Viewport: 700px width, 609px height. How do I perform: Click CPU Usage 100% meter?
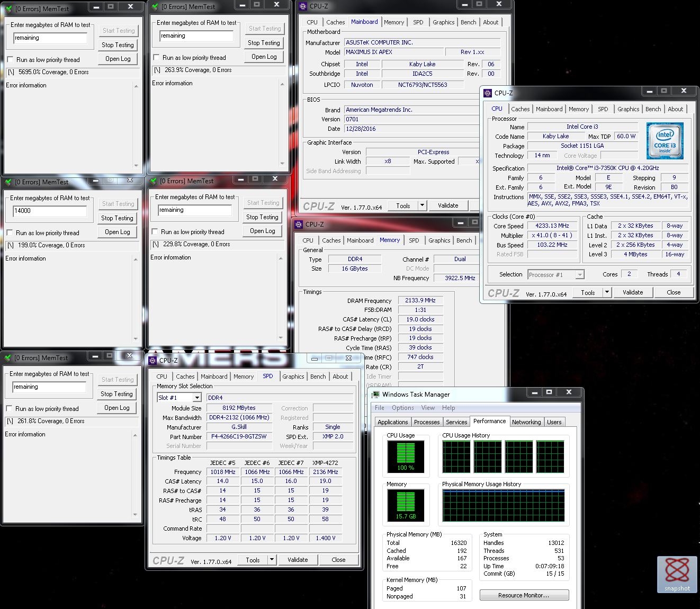point(406,457)
